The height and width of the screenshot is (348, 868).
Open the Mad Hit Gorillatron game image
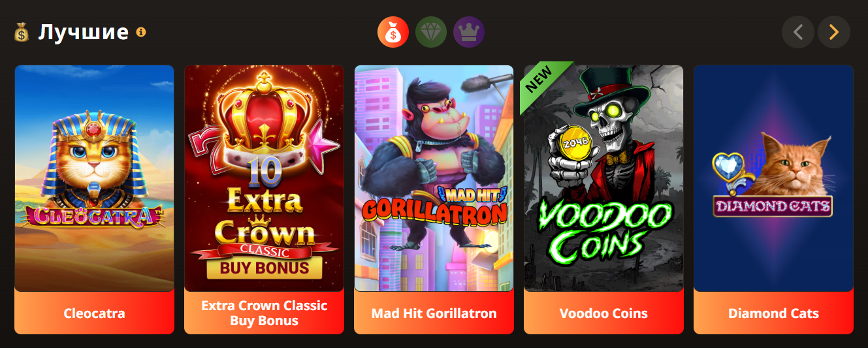[434, 178]
